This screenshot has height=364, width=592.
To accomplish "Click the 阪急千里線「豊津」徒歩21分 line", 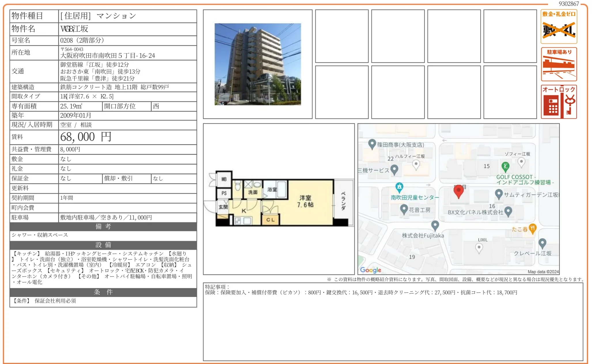I will point(97,78).
